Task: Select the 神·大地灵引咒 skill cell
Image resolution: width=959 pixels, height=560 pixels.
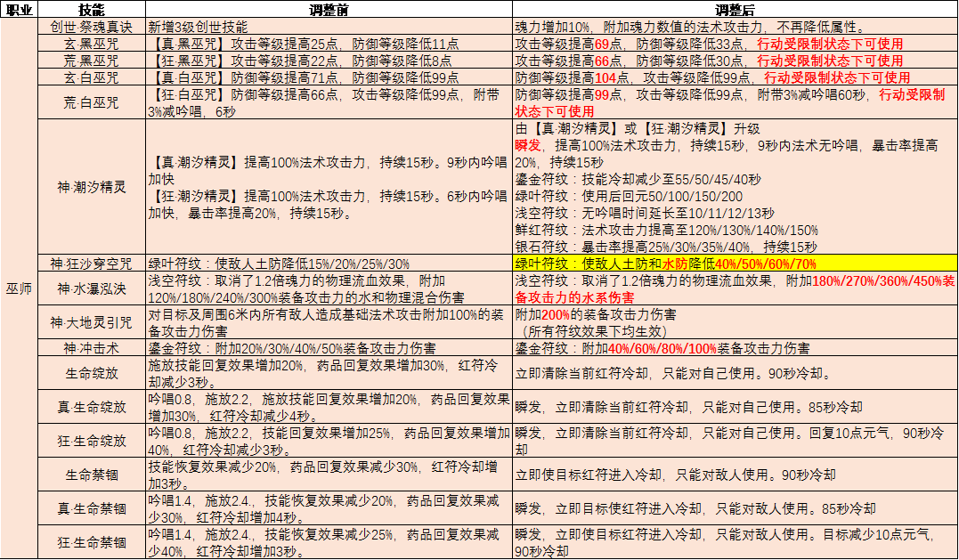Action: point(92,322)
